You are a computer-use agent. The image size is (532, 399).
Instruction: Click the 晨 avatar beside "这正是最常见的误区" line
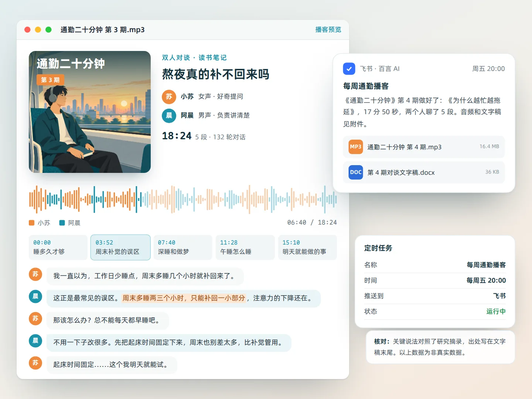[35, 296]
